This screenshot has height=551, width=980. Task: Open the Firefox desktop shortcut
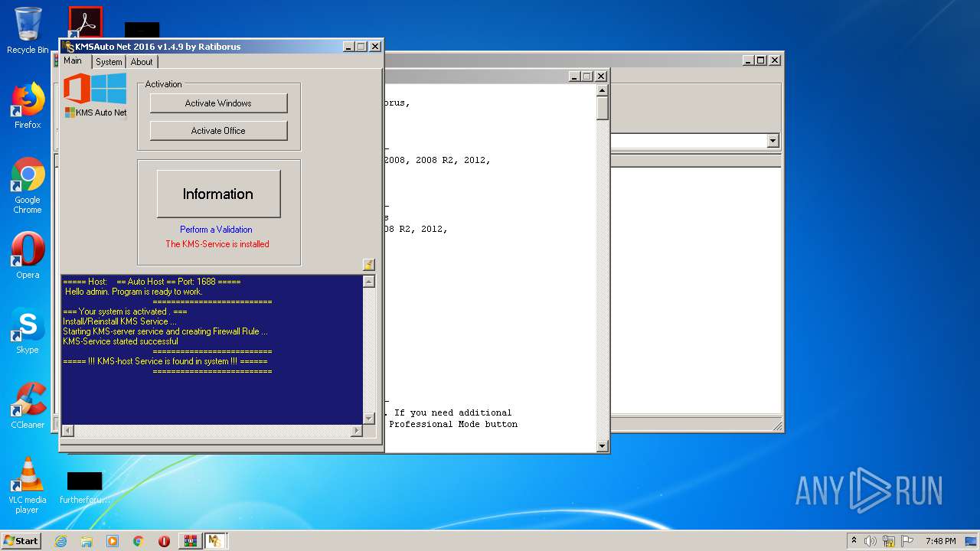point(28,106)
